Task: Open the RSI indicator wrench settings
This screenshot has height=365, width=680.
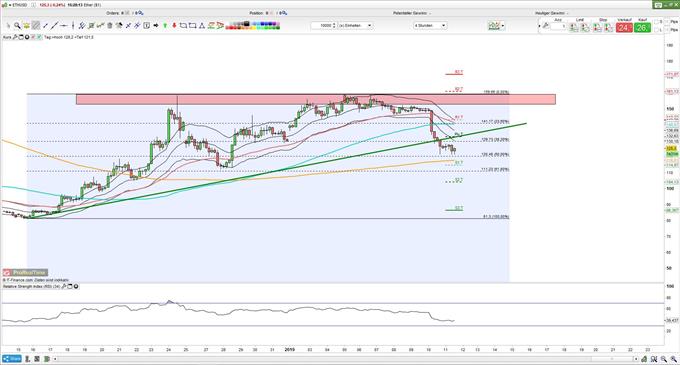Action: click(64, 287)
